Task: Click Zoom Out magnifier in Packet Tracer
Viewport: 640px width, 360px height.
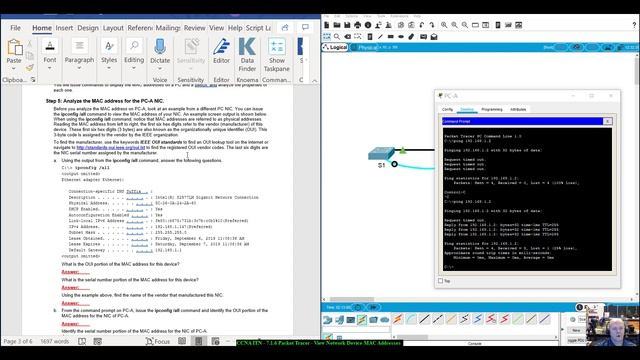Action: [x=465, y=25]
